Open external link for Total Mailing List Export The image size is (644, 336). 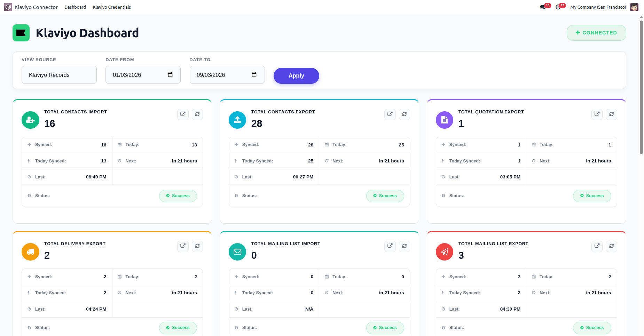click(x=597, y=246)
